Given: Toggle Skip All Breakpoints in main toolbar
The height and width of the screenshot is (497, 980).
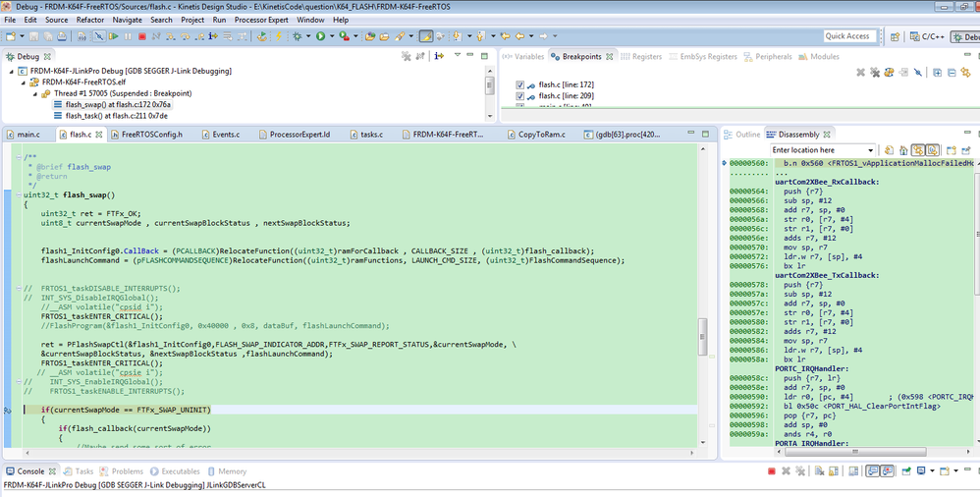Looking at the screenshot, I should pos(99,36).
